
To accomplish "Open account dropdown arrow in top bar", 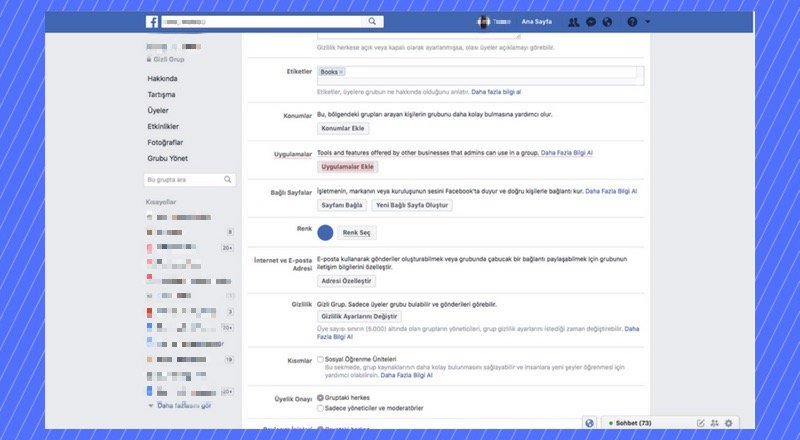I will click(648, 21).
